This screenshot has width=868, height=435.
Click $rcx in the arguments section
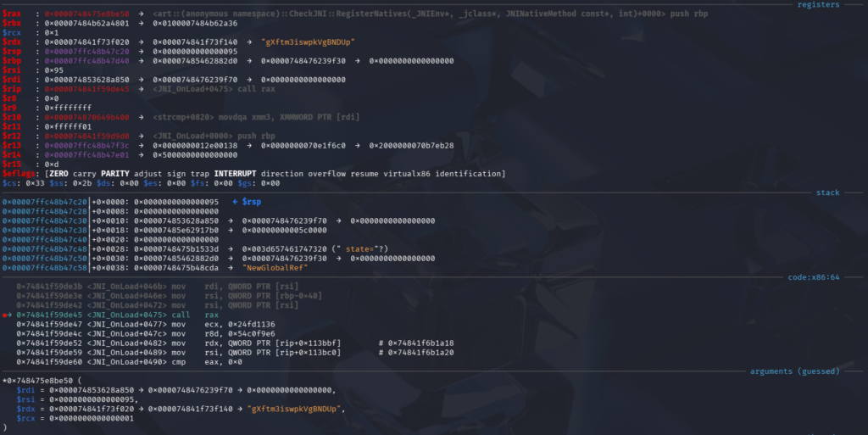coord(25,418)
